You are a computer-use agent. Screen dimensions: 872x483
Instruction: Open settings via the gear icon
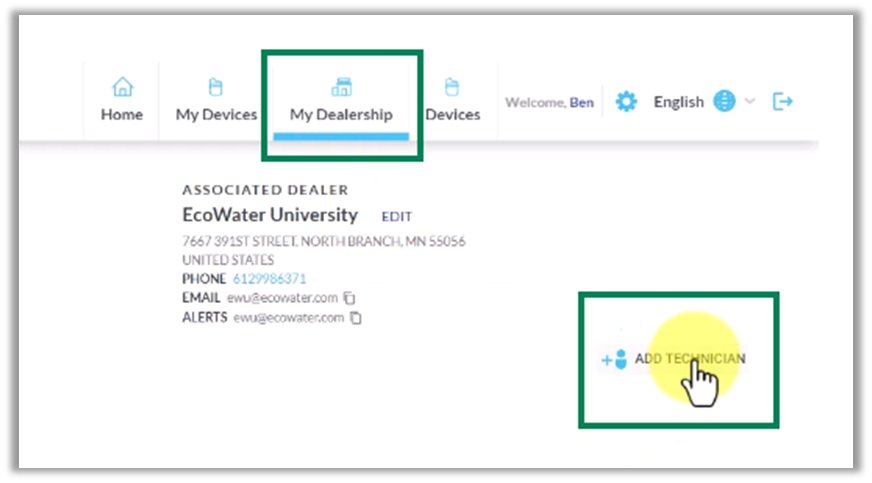626,102
